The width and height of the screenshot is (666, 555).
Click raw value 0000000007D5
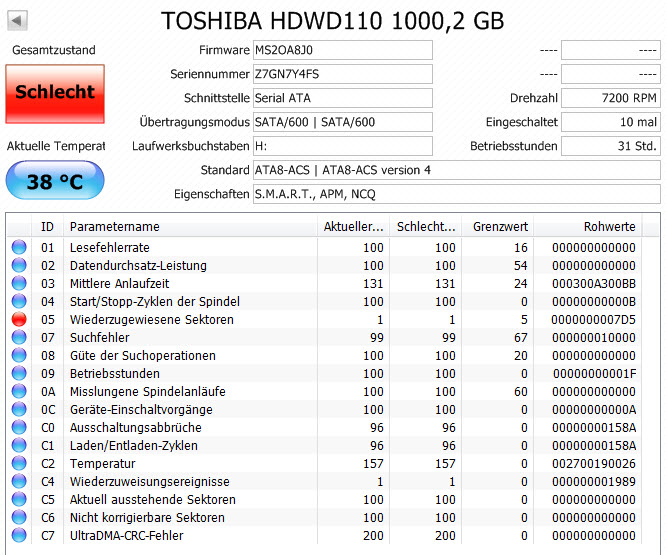(x=593, y=319)
